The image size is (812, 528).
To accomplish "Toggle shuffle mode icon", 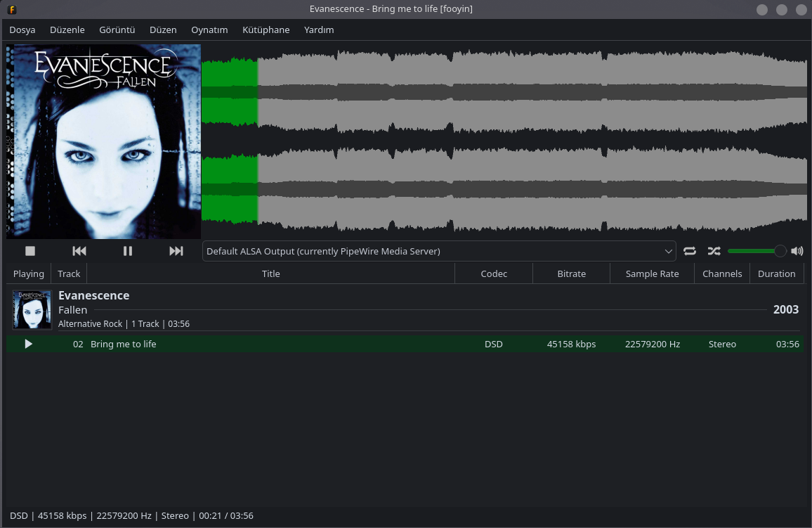I will click(714, 251).
